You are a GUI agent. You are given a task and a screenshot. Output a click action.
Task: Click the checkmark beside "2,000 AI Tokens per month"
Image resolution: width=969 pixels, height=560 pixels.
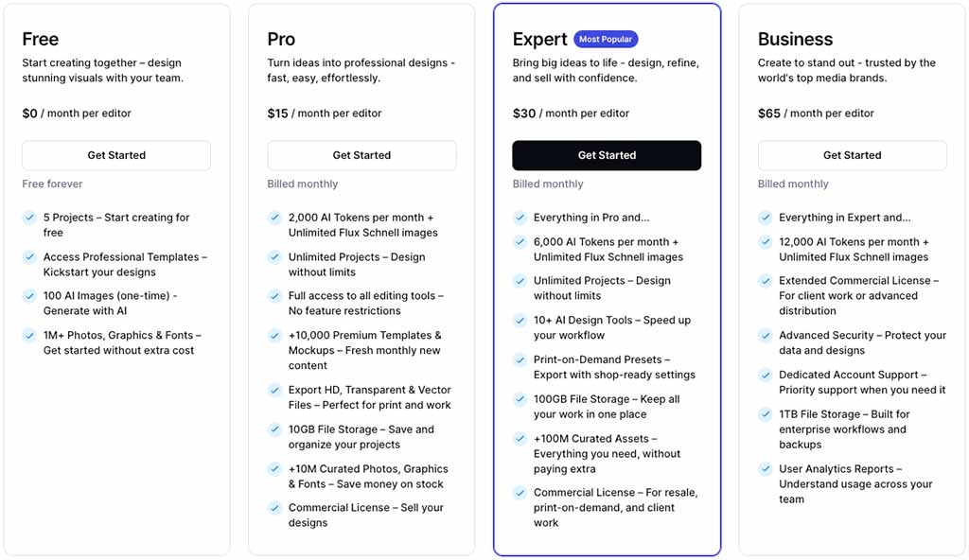pos(274,218)
